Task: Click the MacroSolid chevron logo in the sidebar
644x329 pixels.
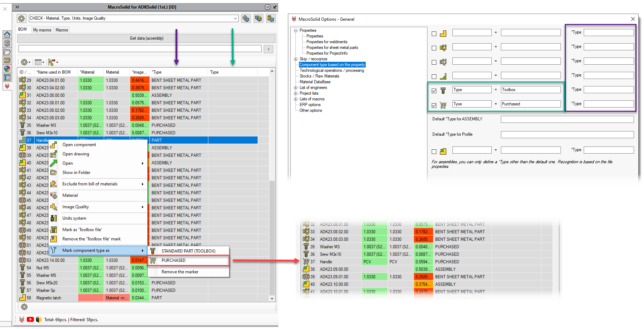Action: [7, 86]
